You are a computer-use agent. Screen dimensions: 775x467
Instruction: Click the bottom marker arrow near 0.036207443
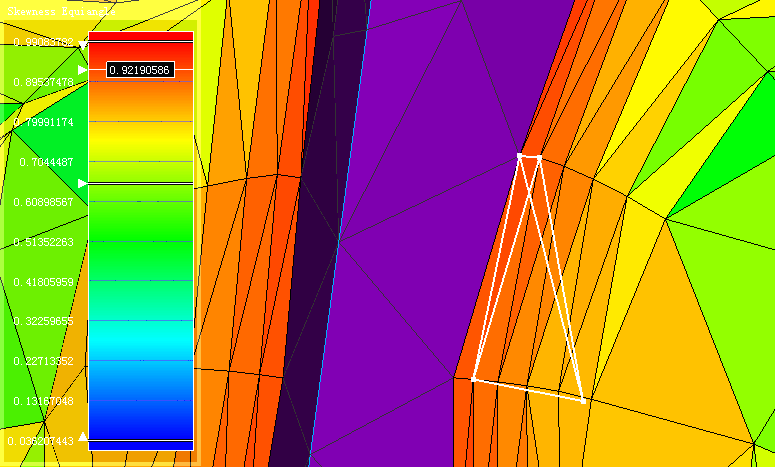pyautogui.click(x=83, y=436)
